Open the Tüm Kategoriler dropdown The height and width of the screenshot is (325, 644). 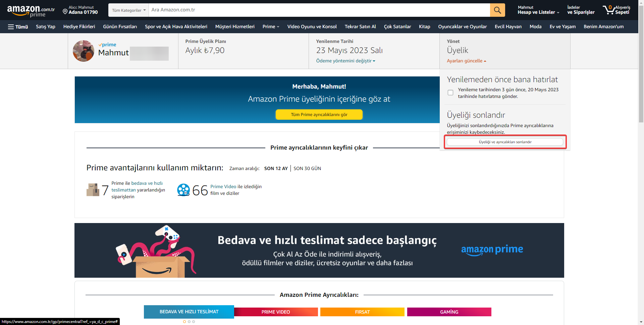pyautogui.click(x=129, y=10)
